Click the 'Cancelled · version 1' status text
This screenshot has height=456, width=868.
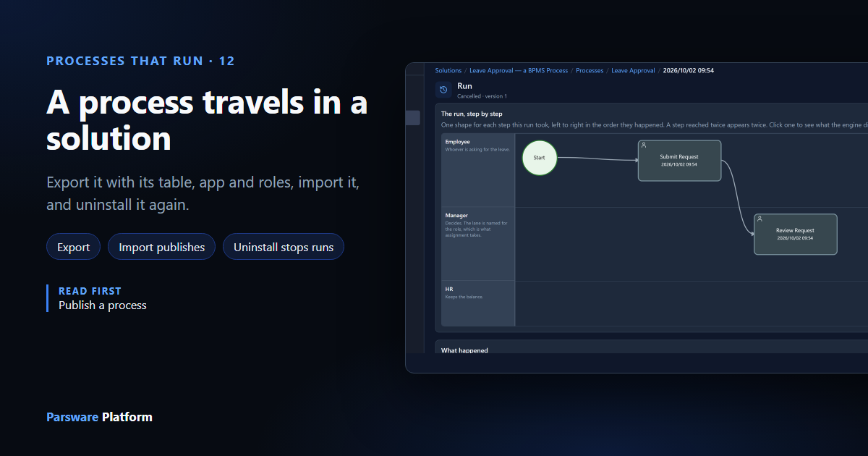(482, 96)
